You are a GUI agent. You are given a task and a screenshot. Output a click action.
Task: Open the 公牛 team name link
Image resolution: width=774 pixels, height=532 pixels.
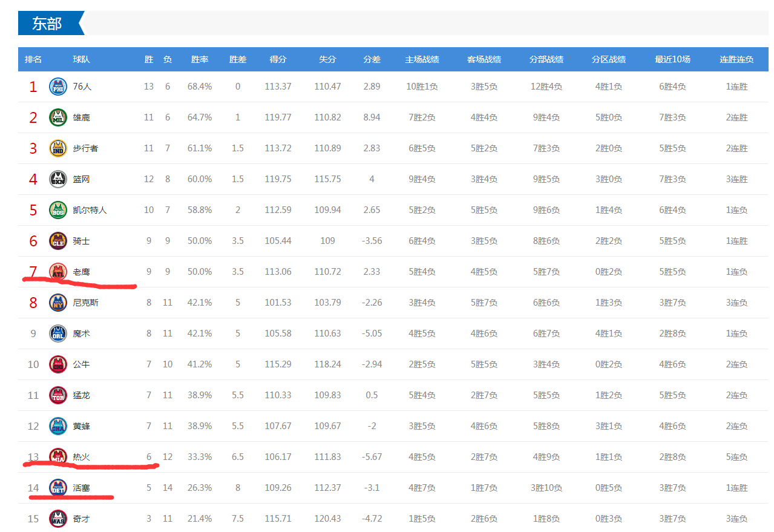[x=81, y=364]
